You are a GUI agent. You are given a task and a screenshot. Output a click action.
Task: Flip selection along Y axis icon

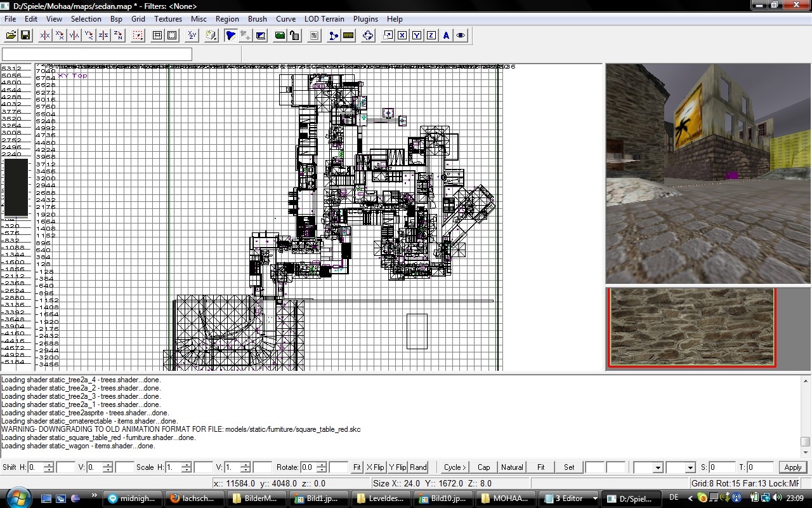click(74, 36)
